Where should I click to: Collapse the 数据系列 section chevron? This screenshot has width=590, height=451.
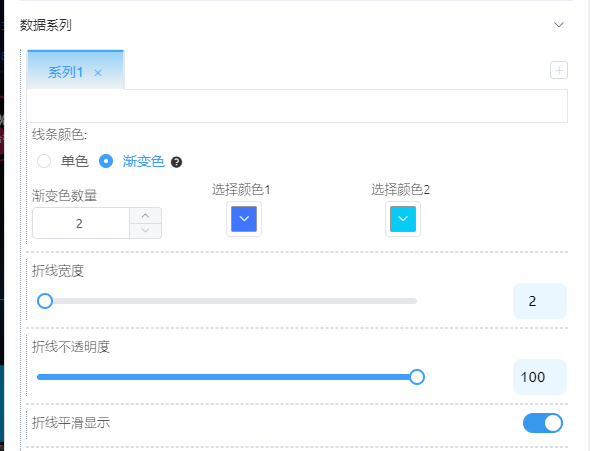(x=559, y=25)
